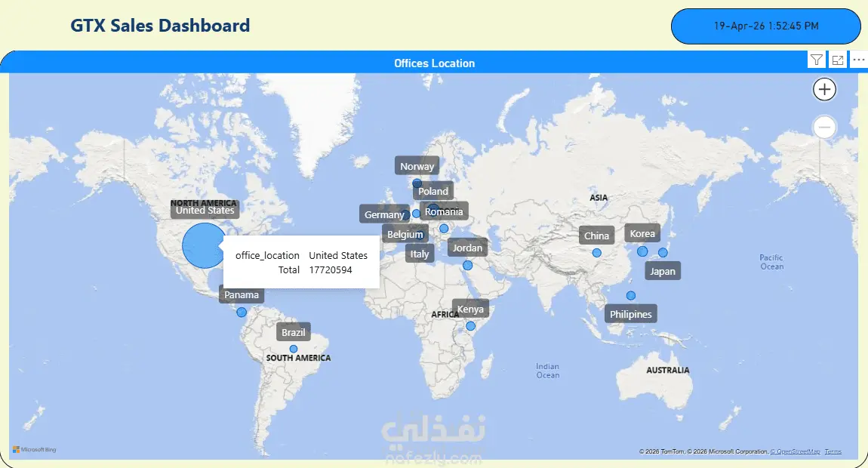Image resolution: width=868 pixels, height=468 pixels.
Task: Select the Korea office bubble
Action: coord(642,251)
